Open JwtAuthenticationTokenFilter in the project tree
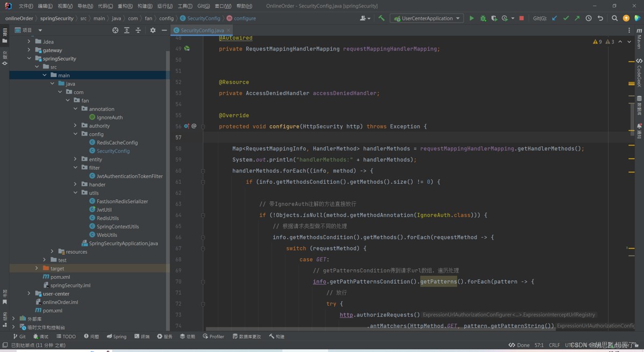 click(129, 176)
